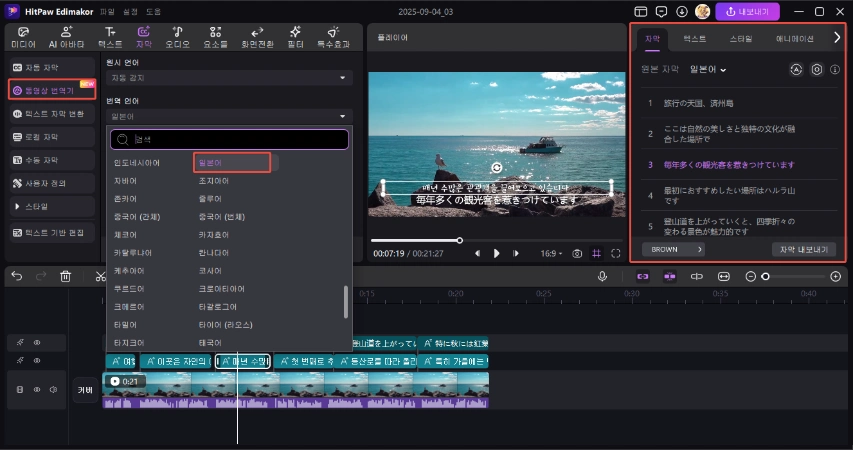Click the undo arrow in timeline toolbar
Image resolution: width=853 pixels, height=450 pixels.
coord(17,276)
